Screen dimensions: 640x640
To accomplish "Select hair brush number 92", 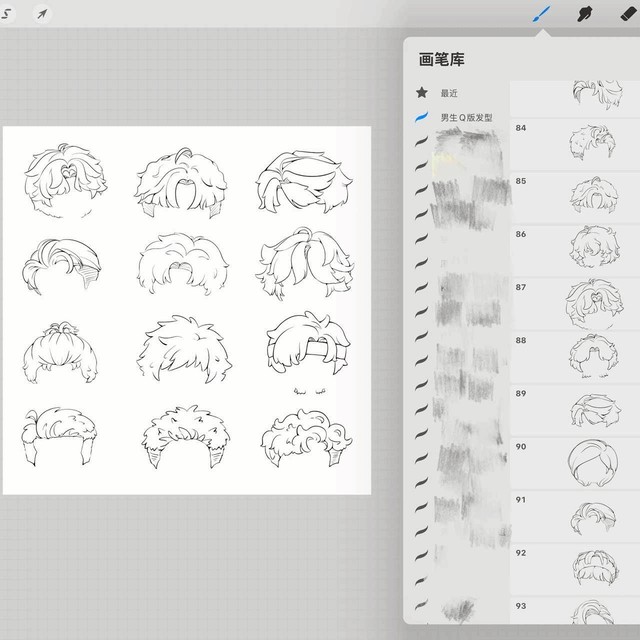I will 575,569.
